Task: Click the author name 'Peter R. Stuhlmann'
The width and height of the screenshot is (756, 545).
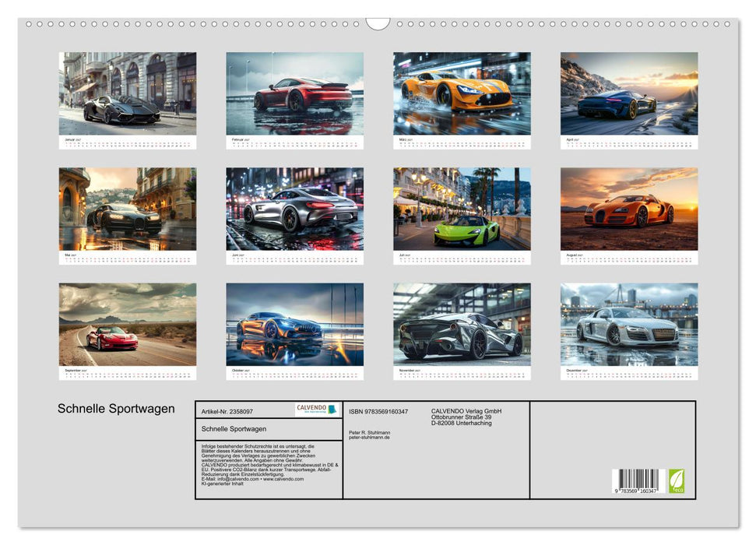Action: coord(369,433)
